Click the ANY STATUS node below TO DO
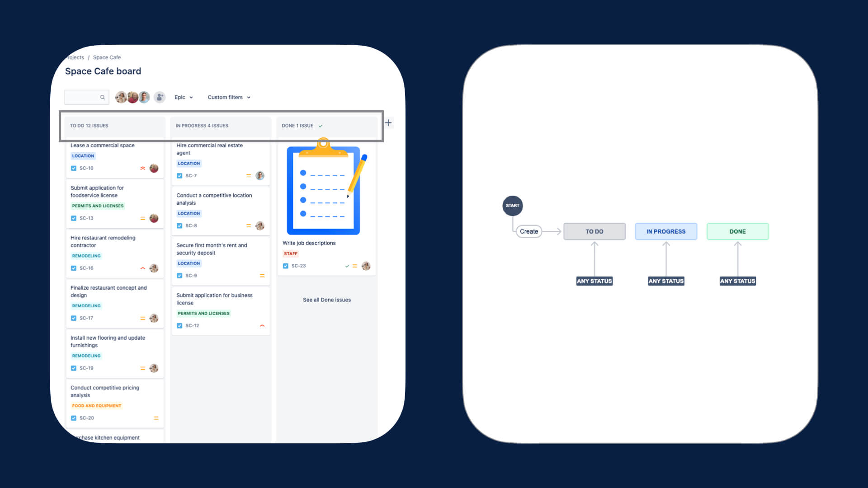Screen dimensions: 868x488 coord(594,281)
